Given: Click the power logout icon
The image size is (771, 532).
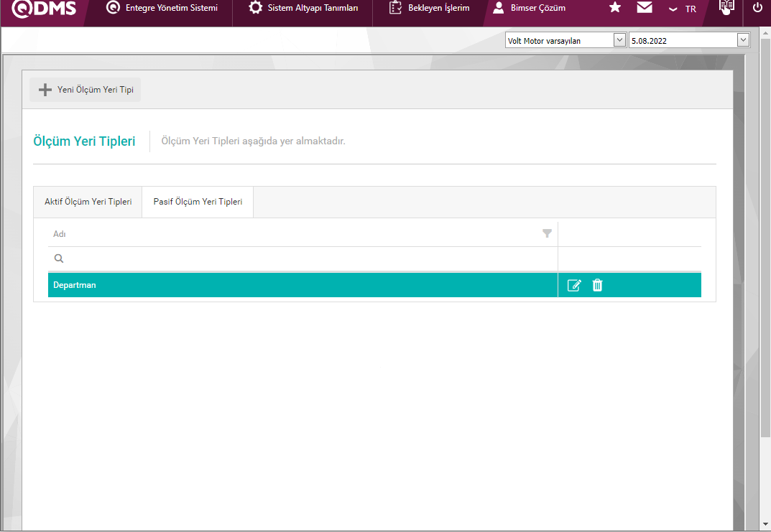Looking at the screenshot, I should [758, 7].
